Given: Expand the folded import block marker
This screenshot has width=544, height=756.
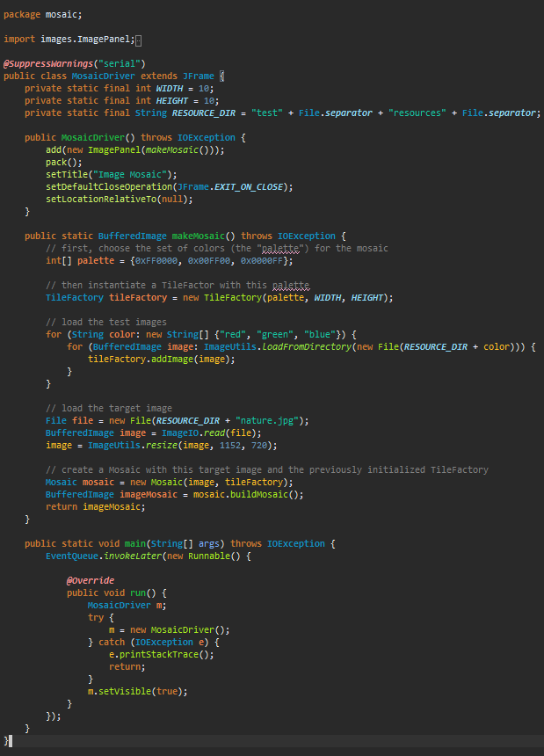Looking at the screenshot, I should point(139,40).
